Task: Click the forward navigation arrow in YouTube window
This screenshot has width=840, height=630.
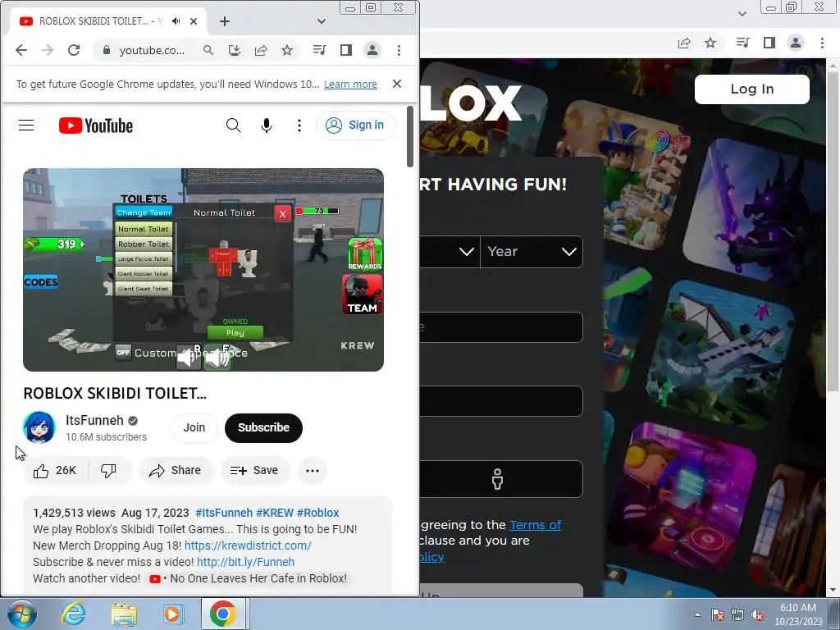Action: point(47,50)
